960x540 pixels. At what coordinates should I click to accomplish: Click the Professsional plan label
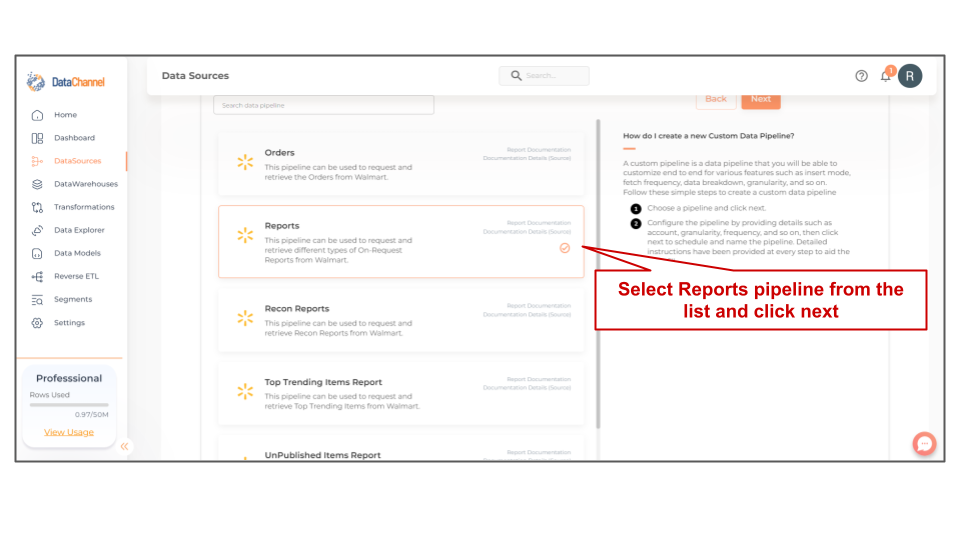pos(69,378)
